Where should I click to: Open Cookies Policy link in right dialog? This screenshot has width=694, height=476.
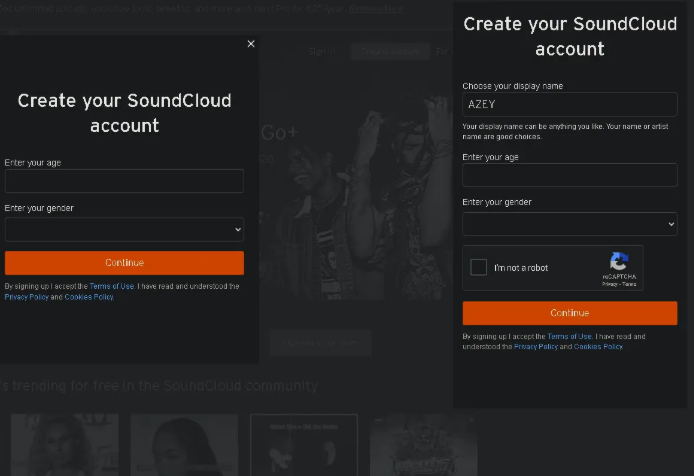pos(598,346)
